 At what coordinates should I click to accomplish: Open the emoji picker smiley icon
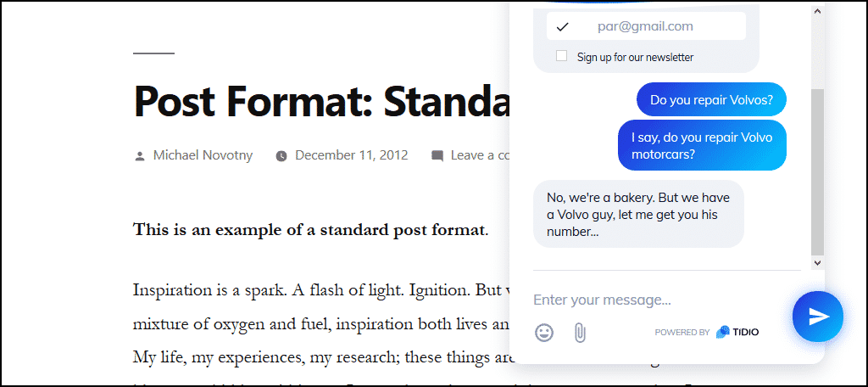544,333
